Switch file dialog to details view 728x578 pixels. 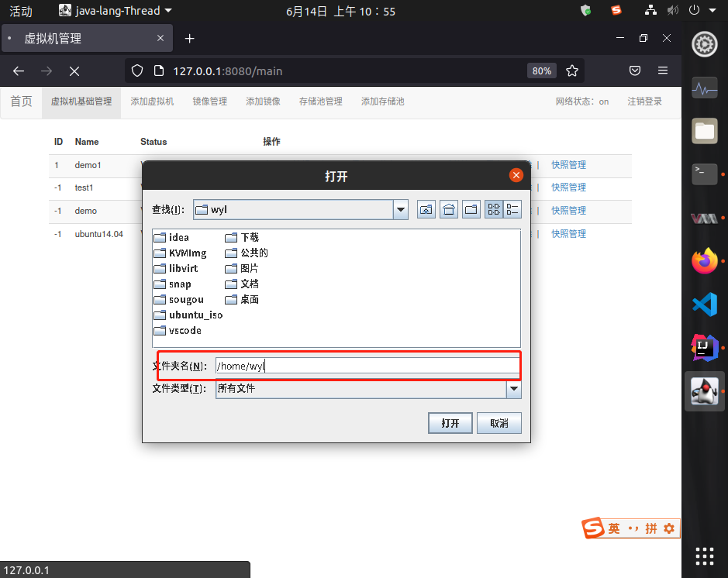512,210
